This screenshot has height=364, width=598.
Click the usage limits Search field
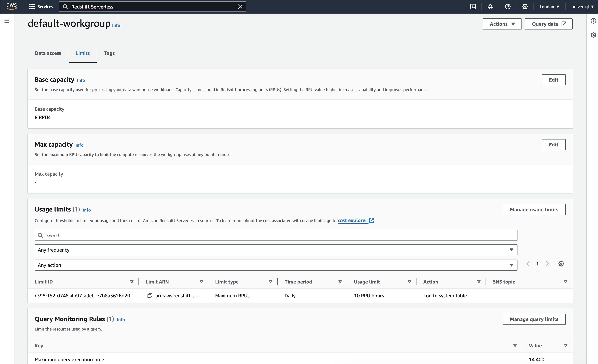tap(276, 235)
